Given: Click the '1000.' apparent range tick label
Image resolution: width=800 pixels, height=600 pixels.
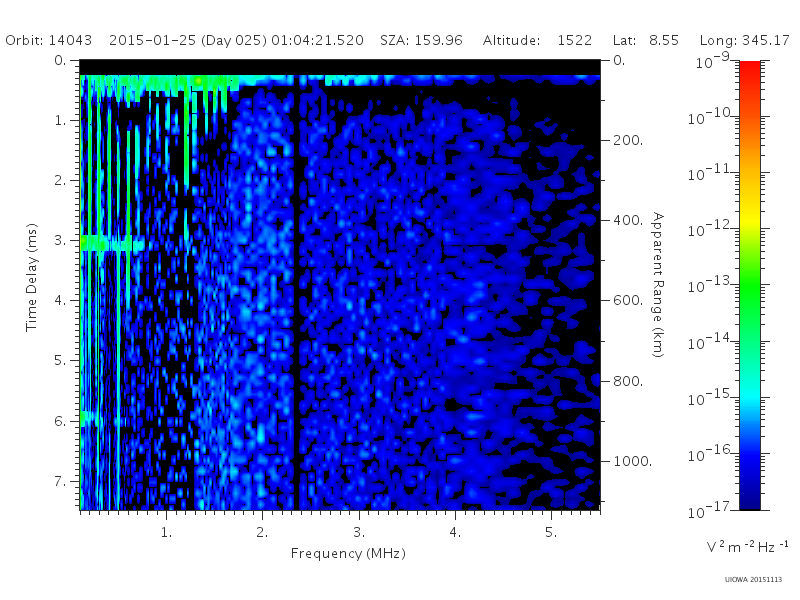Looking at the screenshot, I should click(x=632, y=461).
